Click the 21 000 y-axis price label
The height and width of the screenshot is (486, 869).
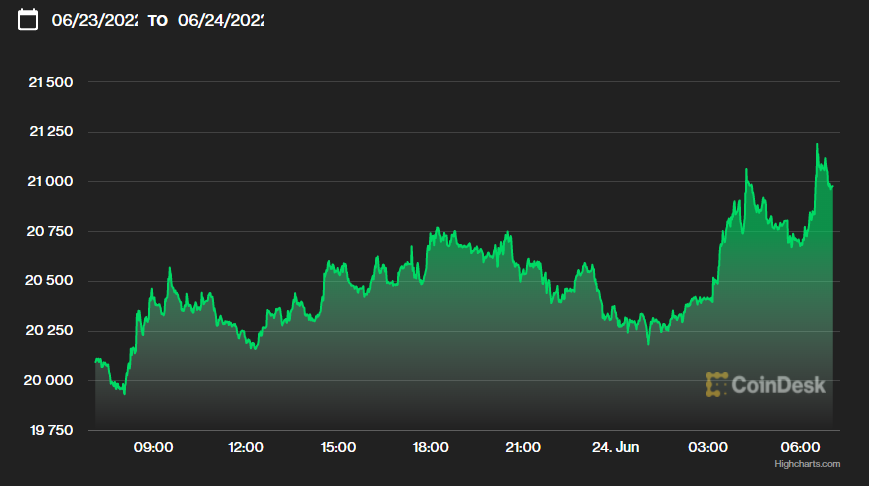(x=50, y=181)
